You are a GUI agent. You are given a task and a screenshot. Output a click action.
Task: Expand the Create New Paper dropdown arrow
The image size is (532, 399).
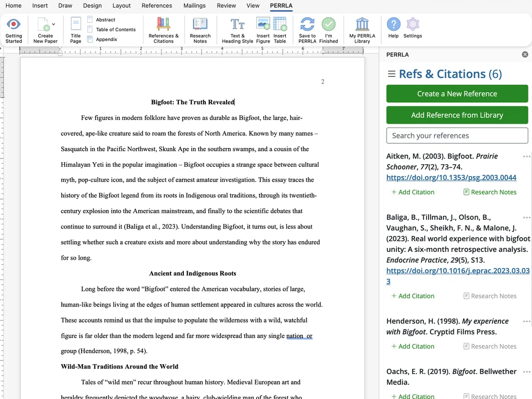[x=54, y=24]
